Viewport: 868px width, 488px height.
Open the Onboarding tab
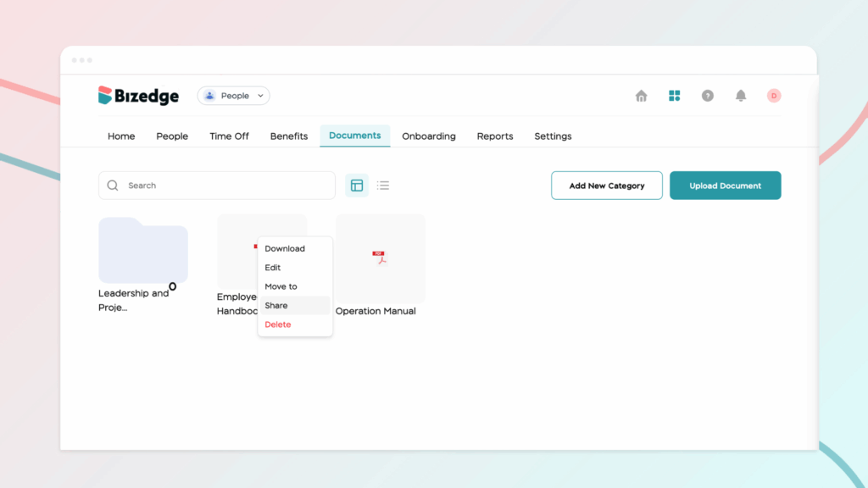pos(428,136)
